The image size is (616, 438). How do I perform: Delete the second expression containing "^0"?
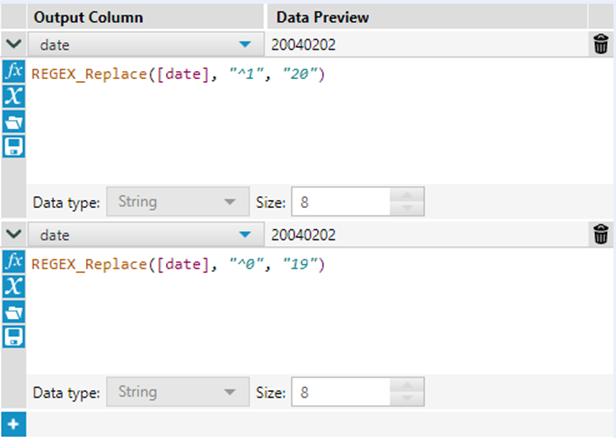(600, 234)
